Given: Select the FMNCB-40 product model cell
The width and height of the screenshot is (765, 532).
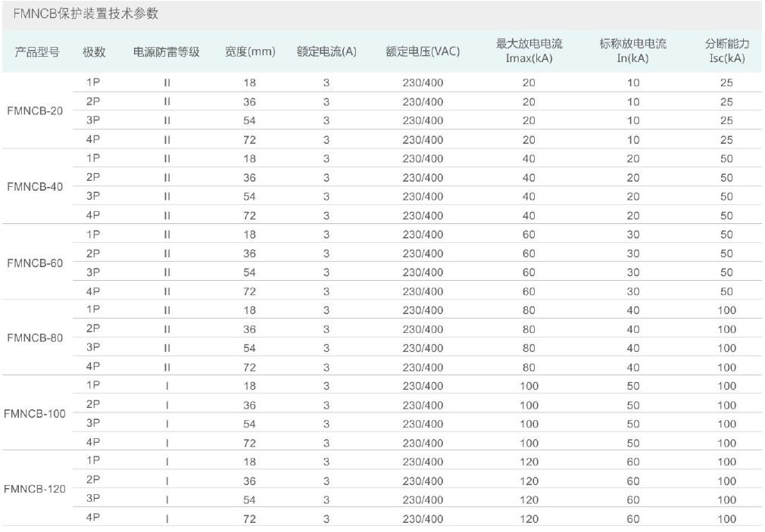Looking at the screenshot, I should click(35, 186).
